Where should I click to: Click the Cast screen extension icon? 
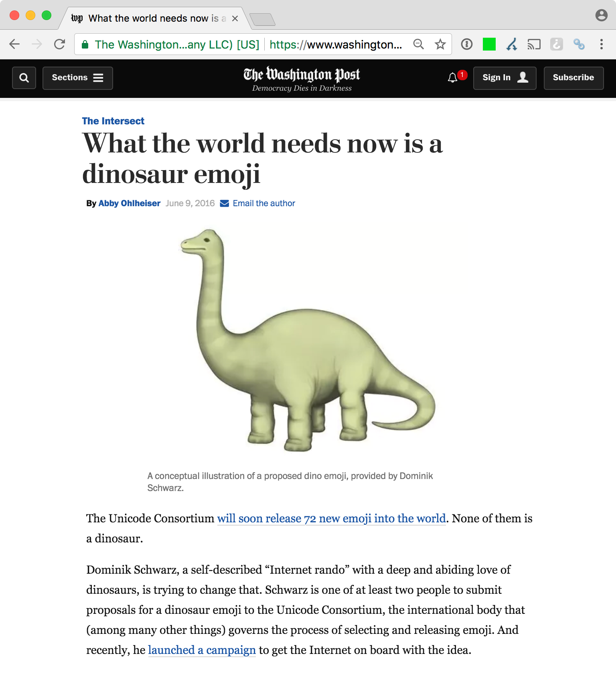pos(534,44)
